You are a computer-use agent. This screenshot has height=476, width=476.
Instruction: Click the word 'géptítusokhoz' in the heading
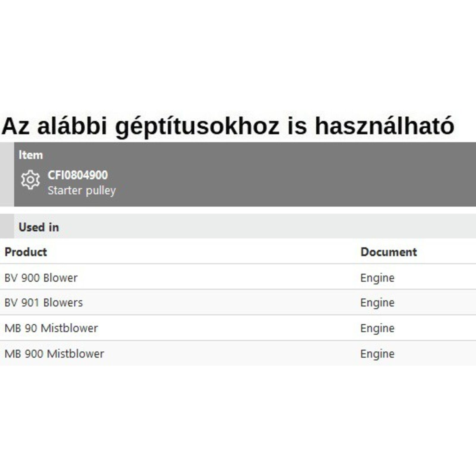pyautogui.click(x=197, y=126)
